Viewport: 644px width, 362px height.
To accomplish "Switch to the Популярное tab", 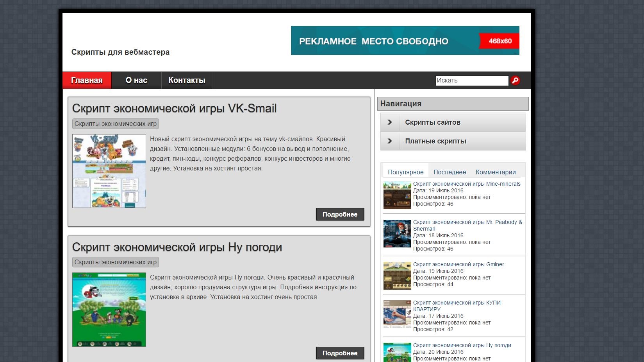I will click(405, 172).
